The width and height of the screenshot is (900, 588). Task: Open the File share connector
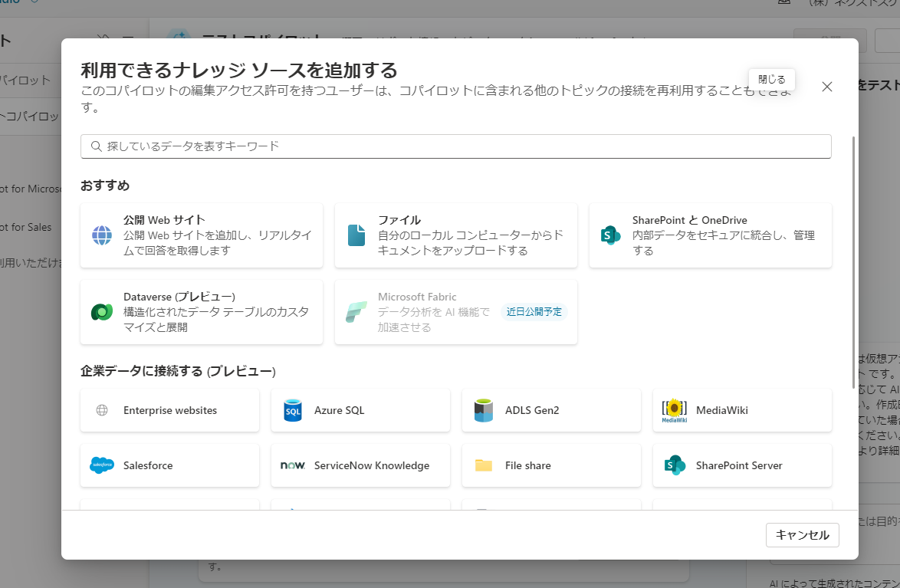(552, 465)
